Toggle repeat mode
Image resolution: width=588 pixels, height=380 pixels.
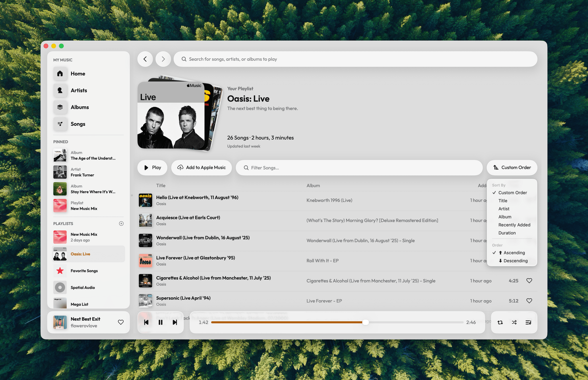[500, 322]
